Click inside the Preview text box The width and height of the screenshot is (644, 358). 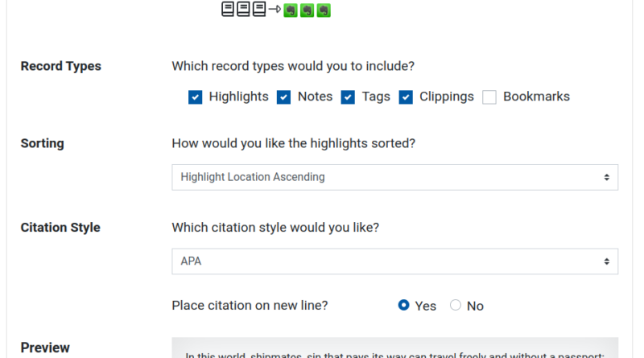[x=394, y=348]
